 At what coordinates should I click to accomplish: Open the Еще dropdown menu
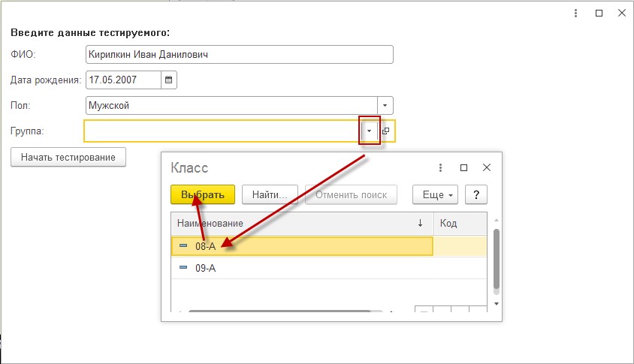[x=435, y=194]
